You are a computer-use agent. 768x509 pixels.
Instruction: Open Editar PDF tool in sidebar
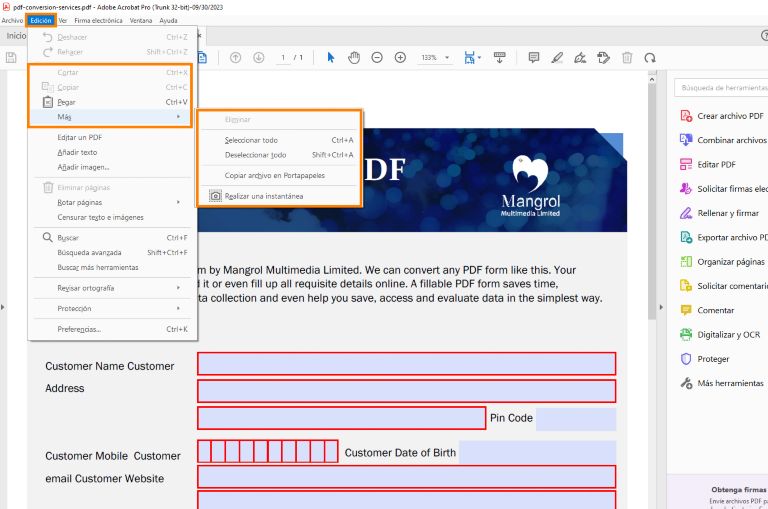(x=708, y=165)
